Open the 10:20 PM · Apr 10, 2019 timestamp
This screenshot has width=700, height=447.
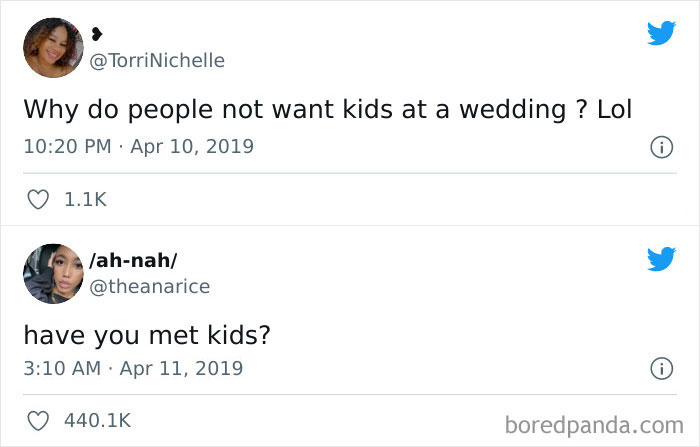tap(138, 146)
